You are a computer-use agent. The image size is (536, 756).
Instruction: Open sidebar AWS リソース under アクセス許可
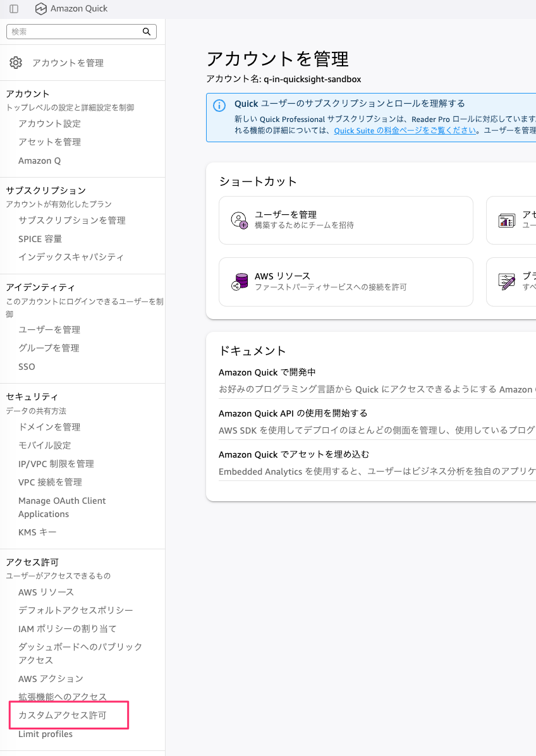[46, 592]
